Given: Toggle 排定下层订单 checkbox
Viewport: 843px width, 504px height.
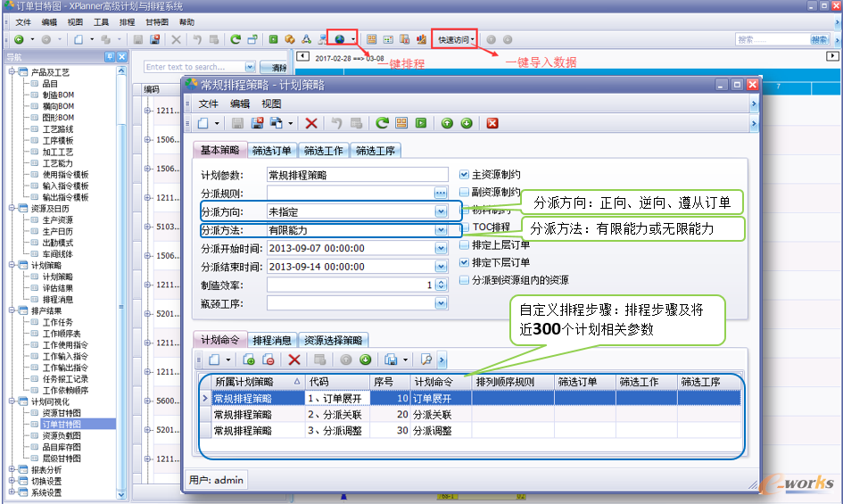Looking at the screenshot, I should click(x=464, y=262).
